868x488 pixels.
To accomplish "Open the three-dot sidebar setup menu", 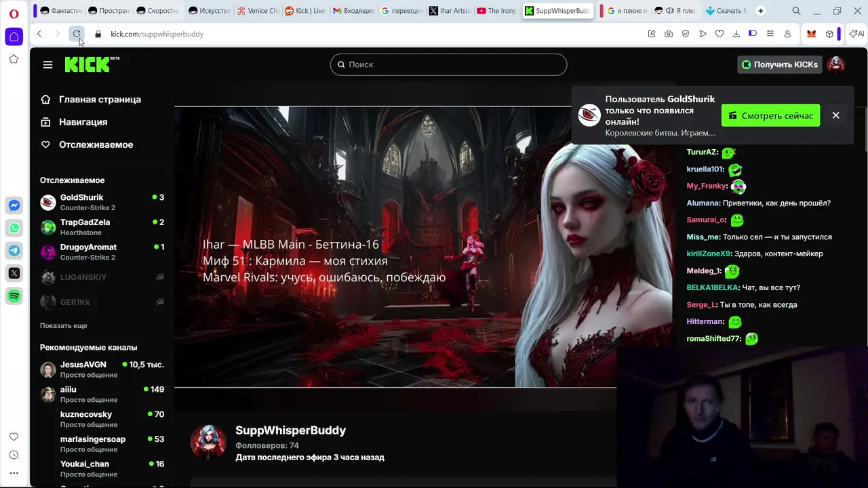I will point(14,473).
